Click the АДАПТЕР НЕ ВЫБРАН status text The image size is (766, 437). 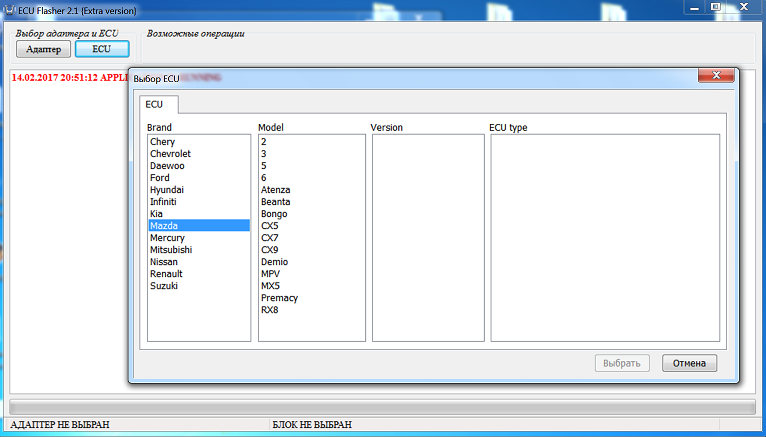[60, 425]
